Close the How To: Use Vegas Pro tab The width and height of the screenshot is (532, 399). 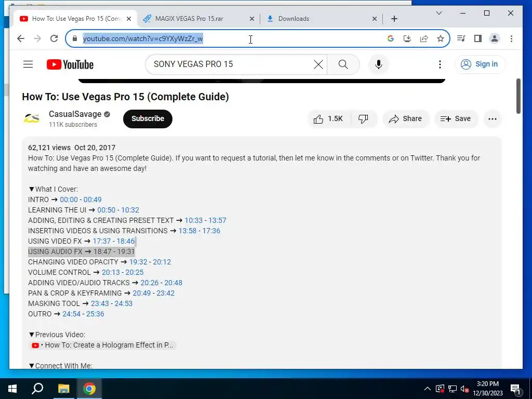point(129,19)
